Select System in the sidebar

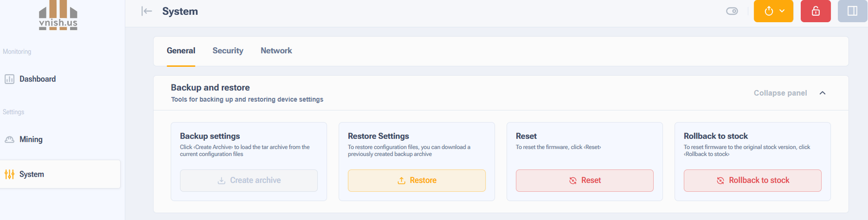60,174
